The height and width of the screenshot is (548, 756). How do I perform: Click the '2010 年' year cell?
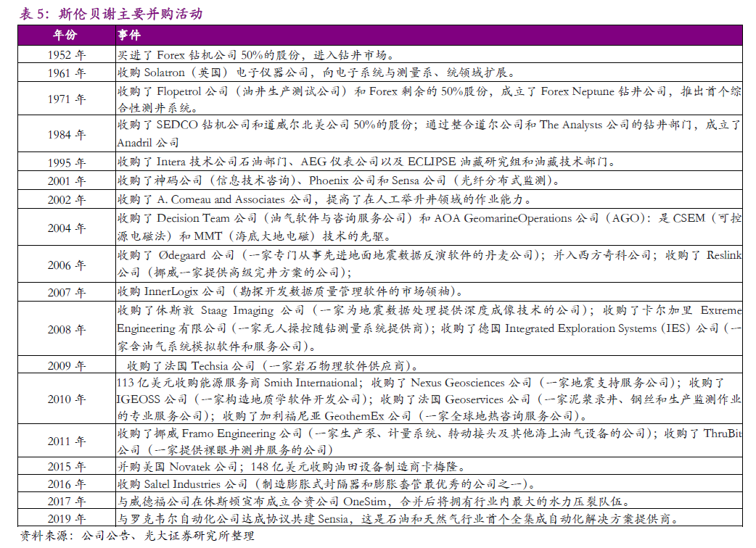[x=67, y=399]
